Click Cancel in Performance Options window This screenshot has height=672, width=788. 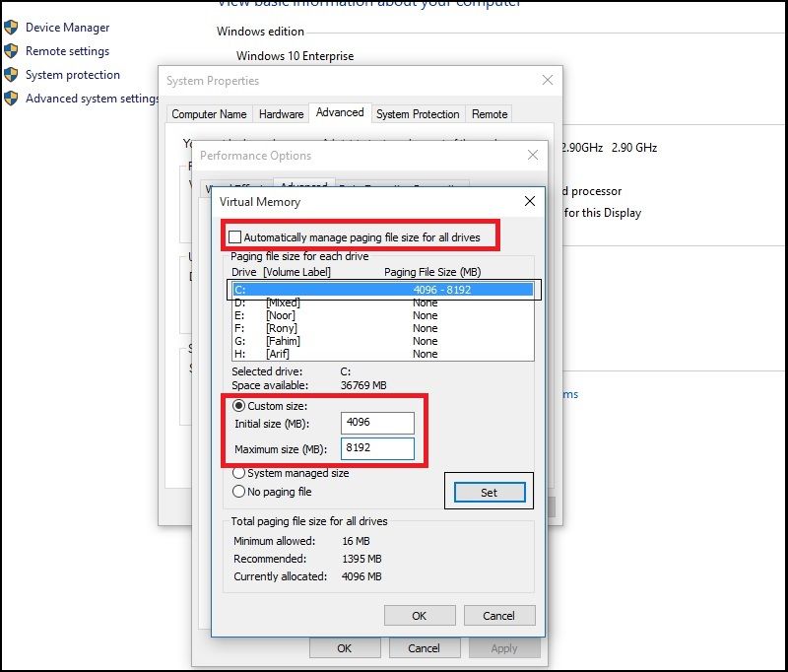click(x=425, y=648)
